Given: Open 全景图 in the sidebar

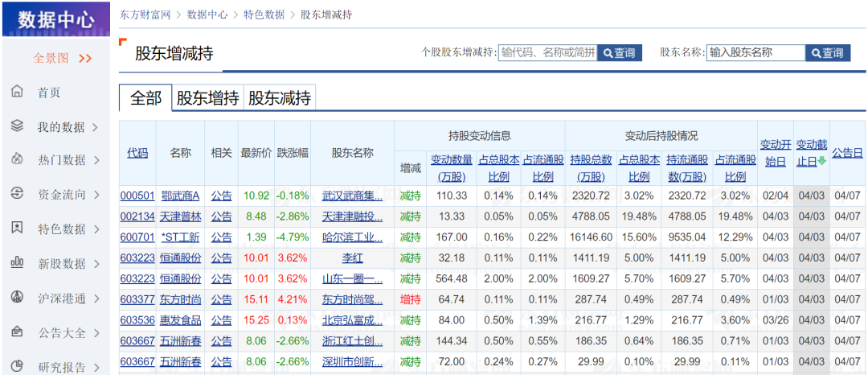Looking at the screenshot, I should [51, 58].
